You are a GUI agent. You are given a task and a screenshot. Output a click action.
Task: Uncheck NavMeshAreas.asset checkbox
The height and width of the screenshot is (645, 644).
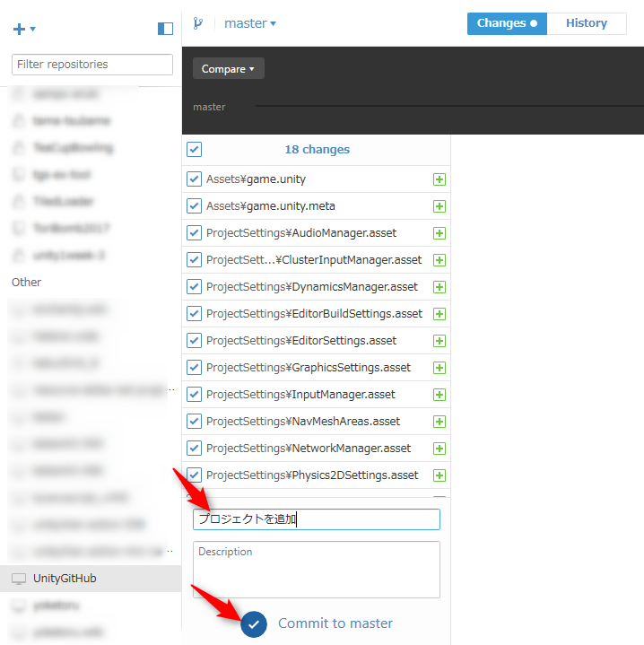(x=194, y=422)
